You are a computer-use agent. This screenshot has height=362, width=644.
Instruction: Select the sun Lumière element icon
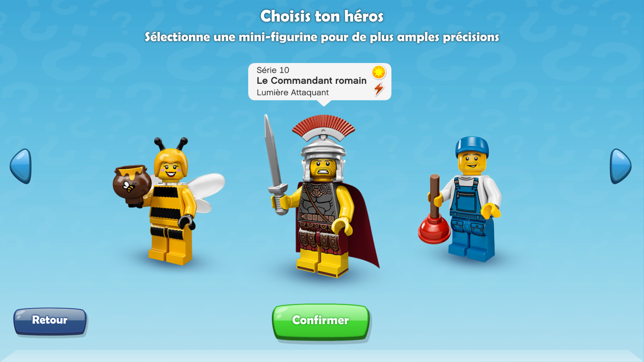pos(379,72)
